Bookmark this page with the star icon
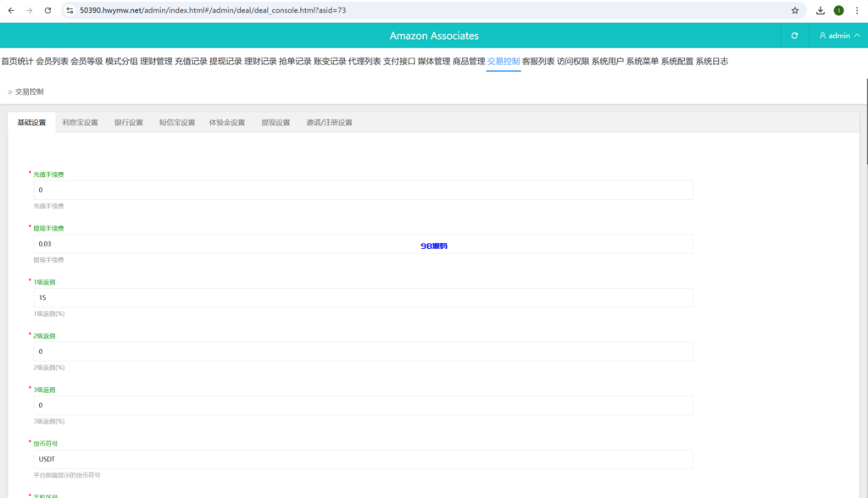The width and height of the screenshot is (868, 498). pos(795,10)
